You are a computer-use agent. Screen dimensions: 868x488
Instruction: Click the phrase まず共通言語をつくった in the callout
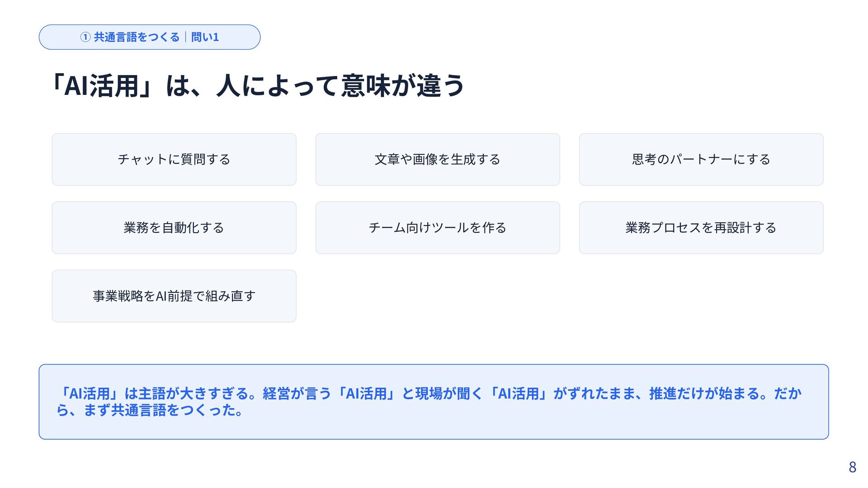(160, 410)
